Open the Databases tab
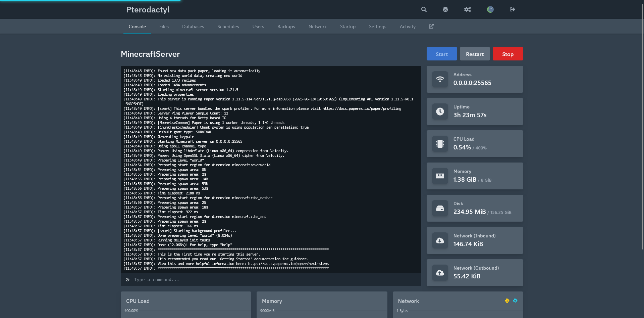The height and width of the screenshot is (318, 644). [x=193, y=27]
